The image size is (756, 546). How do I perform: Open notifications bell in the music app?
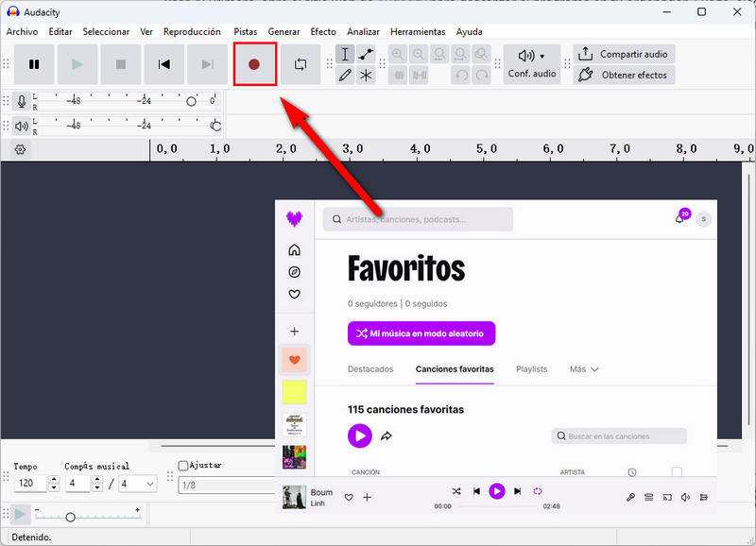pyautogui.click(x=679, y=218)
